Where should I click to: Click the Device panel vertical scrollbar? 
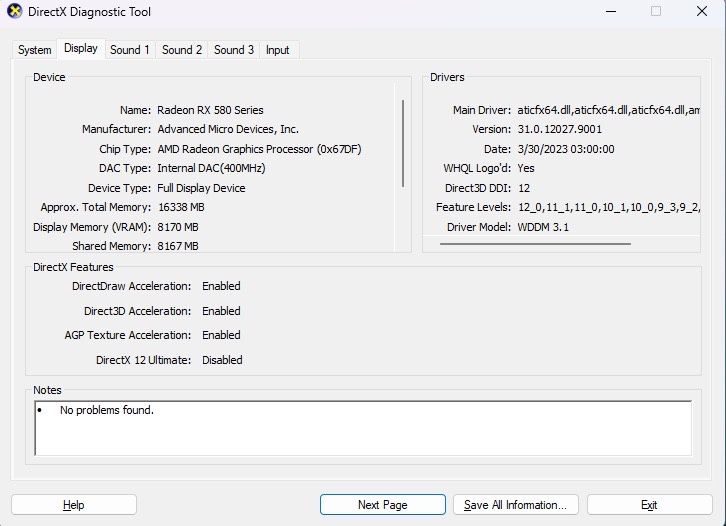point(403,144)
